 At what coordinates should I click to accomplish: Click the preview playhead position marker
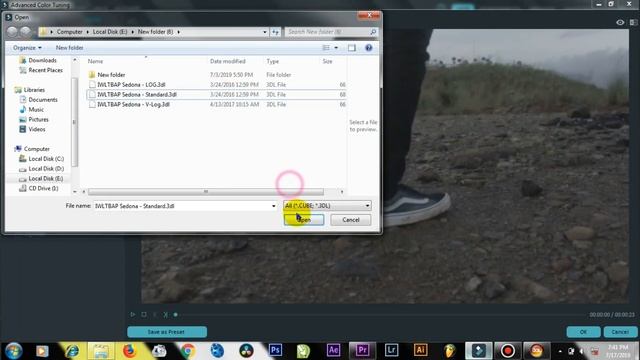(x=176, y=315)
